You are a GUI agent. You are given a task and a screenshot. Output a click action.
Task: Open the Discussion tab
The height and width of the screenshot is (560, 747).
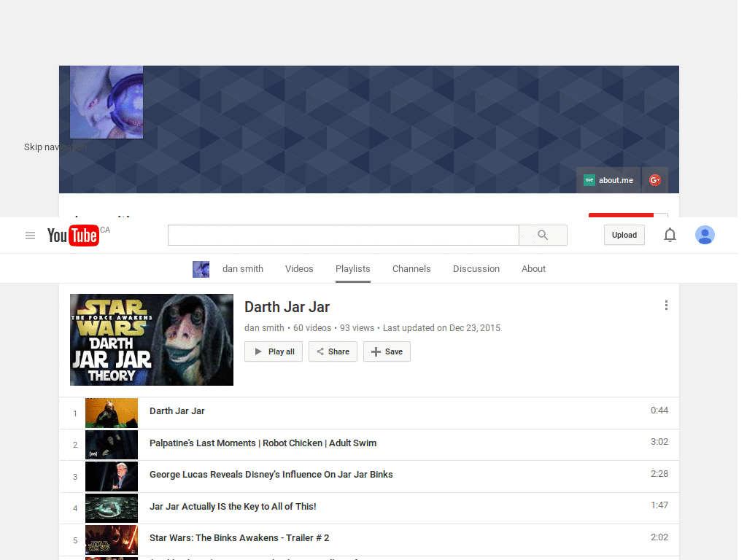476,269
